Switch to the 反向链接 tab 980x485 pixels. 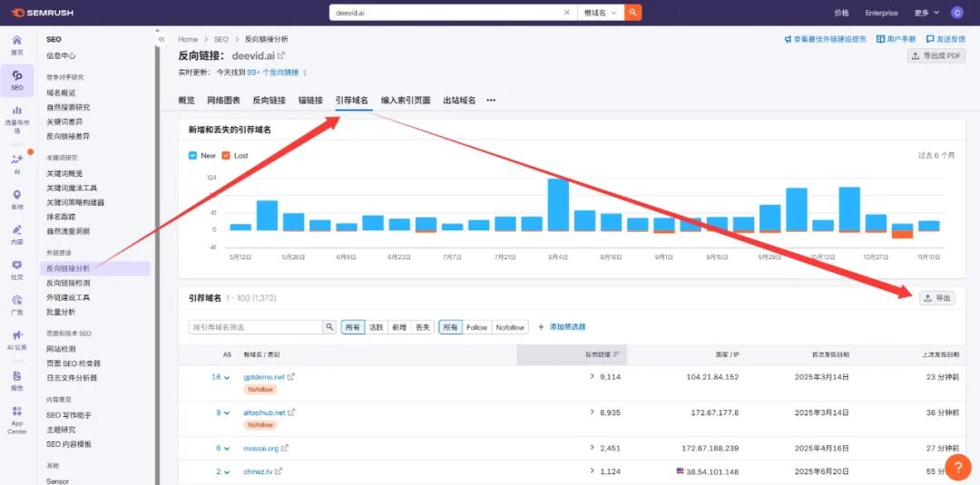point(269,100)
